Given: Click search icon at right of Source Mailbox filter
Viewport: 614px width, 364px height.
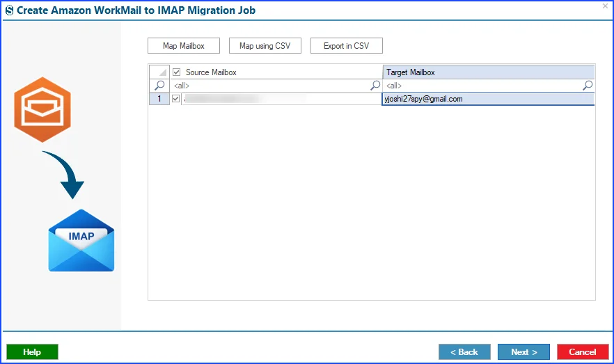Looking at the screenshot, I should [x=375, y=86].
